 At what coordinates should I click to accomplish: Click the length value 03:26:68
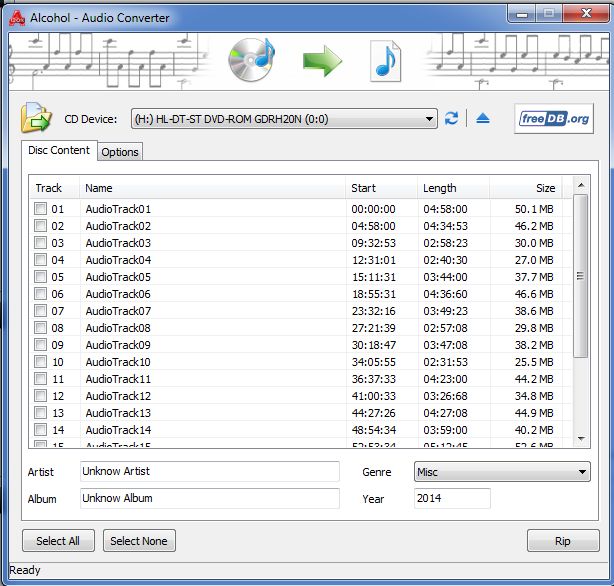pyautogui.click(x=445, y=396)
